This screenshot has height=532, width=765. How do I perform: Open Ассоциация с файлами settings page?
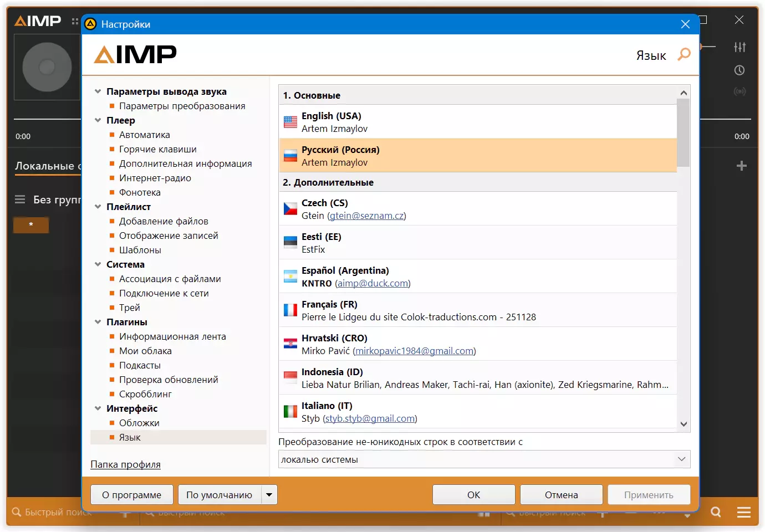[x=170, y=279]
